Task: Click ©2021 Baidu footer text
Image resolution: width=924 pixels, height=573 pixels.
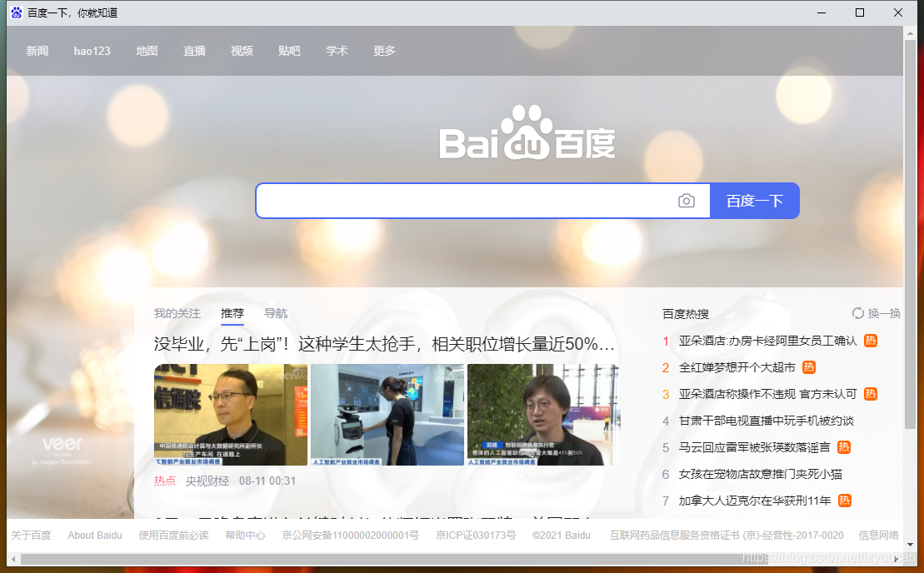Action: click(561, 536)
